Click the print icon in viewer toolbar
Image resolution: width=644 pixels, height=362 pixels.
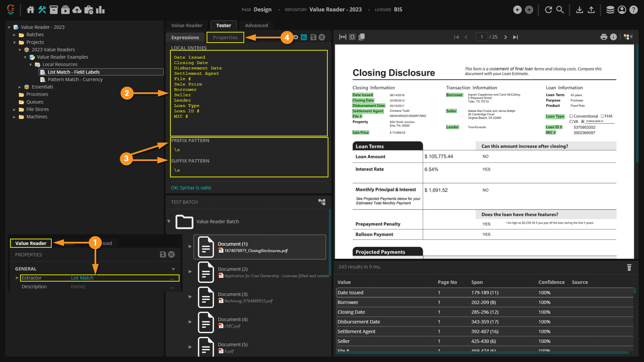coord(604,37)
